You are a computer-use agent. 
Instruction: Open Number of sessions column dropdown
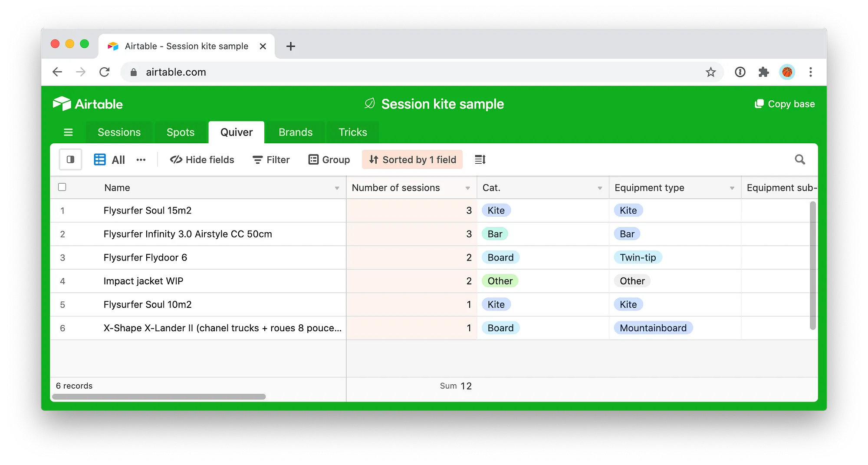click(x=468, y=188)
